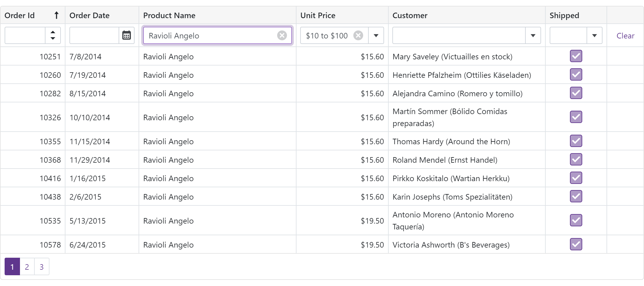Go to page 3
This screenshot has height=286, width=644.
(41, 267)
